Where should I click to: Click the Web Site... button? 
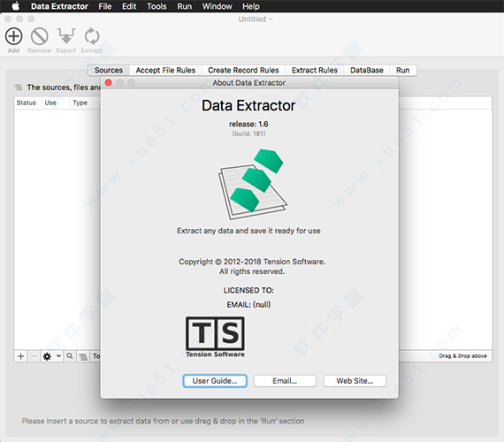[355, 381]
